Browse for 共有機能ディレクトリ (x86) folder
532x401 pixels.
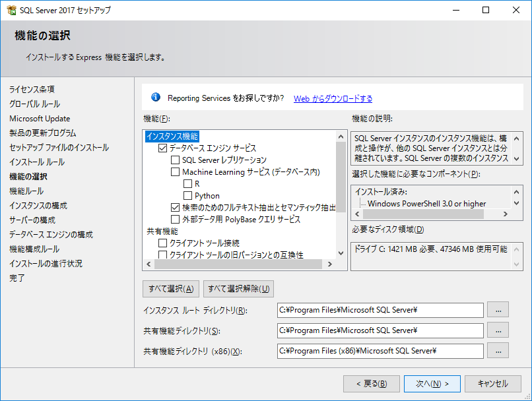(498, 350)
